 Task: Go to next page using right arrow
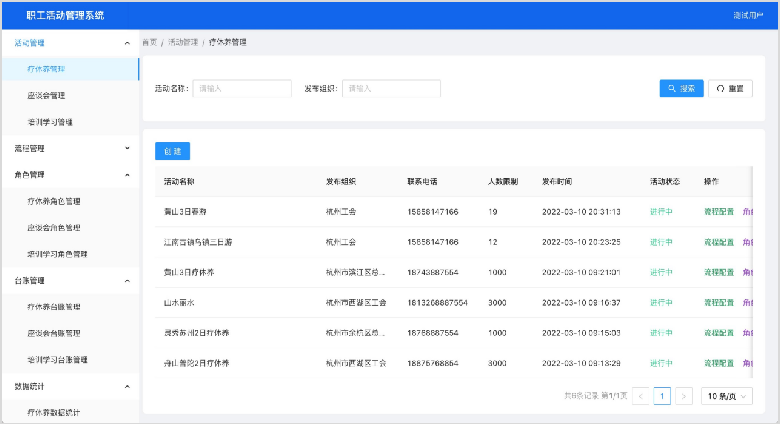[x=684, y=396]
